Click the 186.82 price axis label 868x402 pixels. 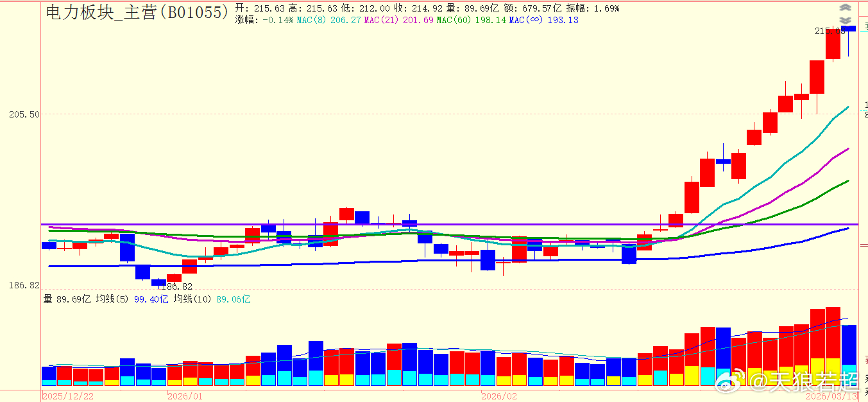click(24, 284)
